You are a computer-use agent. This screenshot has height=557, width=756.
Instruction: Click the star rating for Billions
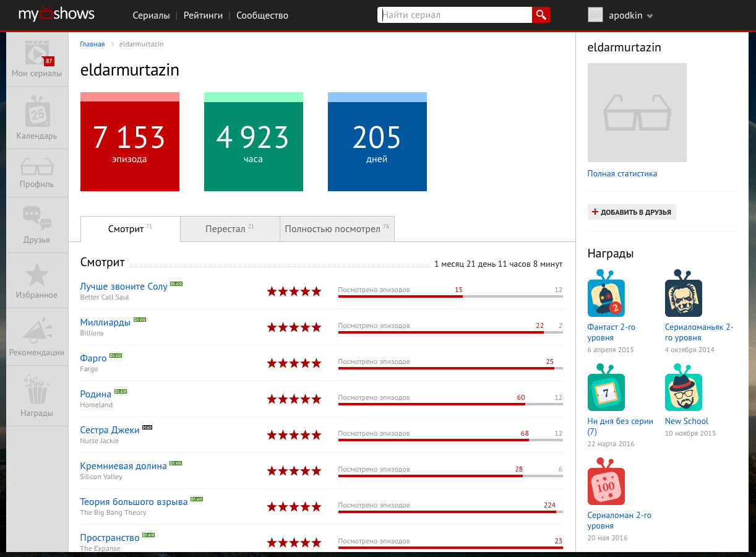[294, 327]
